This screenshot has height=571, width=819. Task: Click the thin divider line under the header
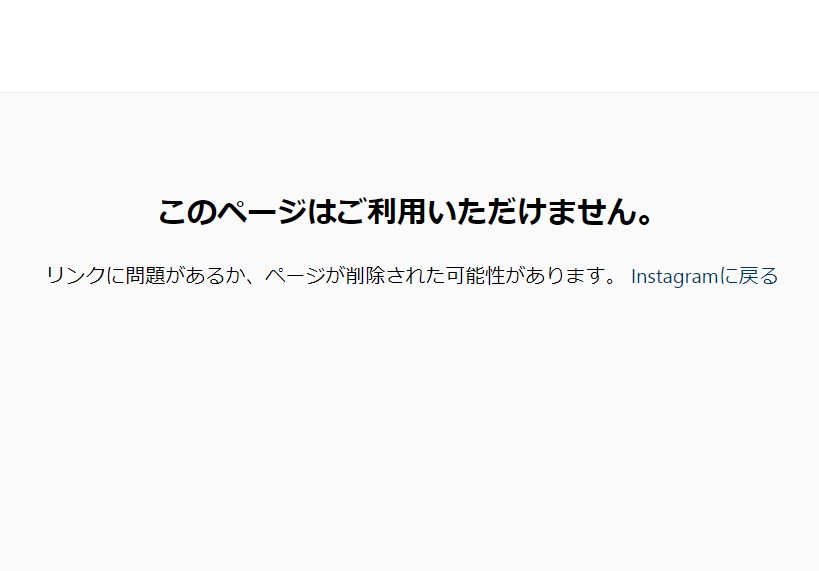click(x=410, y=92)
